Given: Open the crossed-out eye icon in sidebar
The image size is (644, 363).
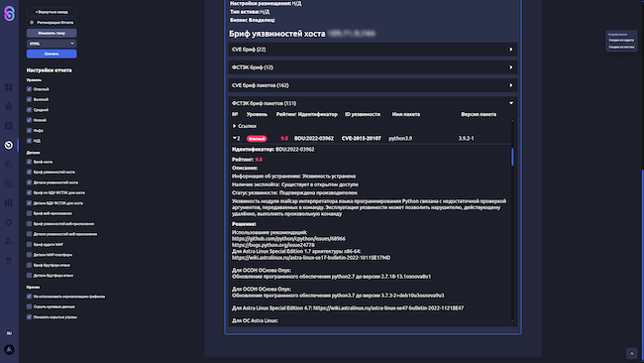Looking at the screenshot, I should tap(9, 165).
